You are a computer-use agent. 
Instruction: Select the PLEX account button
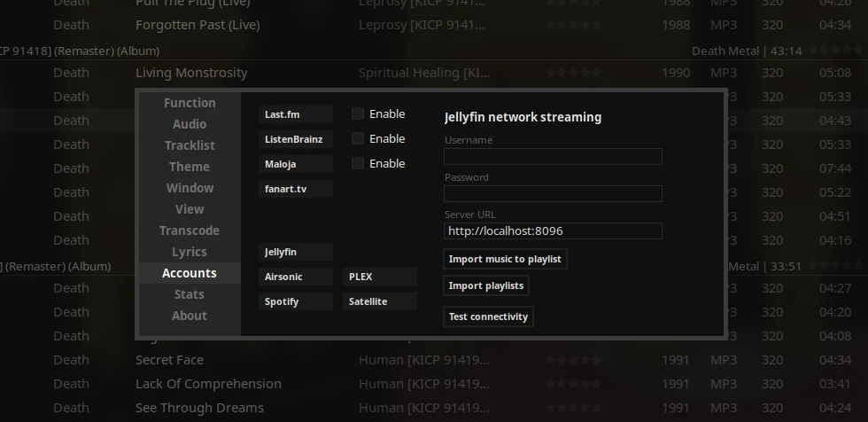tap(380, 277)
